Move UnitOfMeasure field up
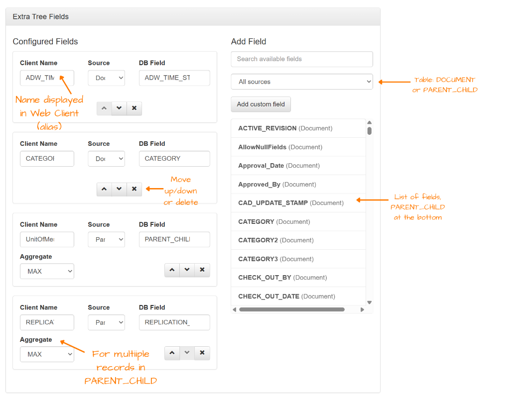Viewport: 532px width, 400px height. click(172, 270)
